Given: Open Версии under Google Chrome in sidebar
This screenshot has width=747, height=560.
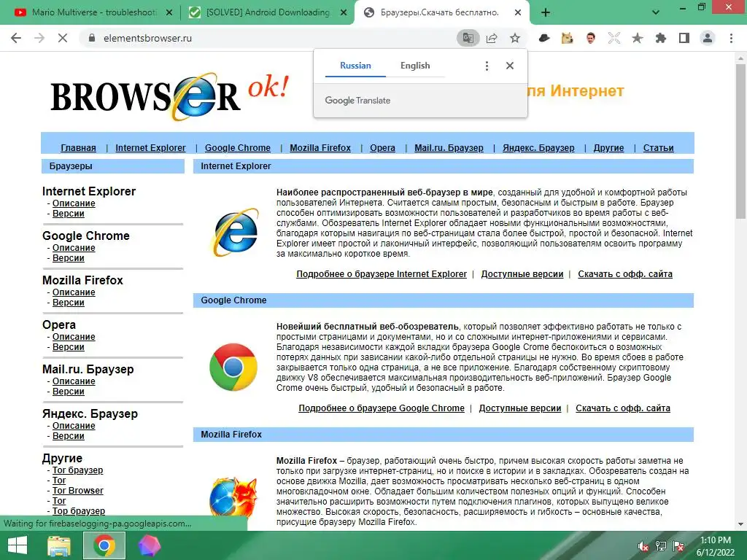Looking at the screenshot, I should pos(68,258).
